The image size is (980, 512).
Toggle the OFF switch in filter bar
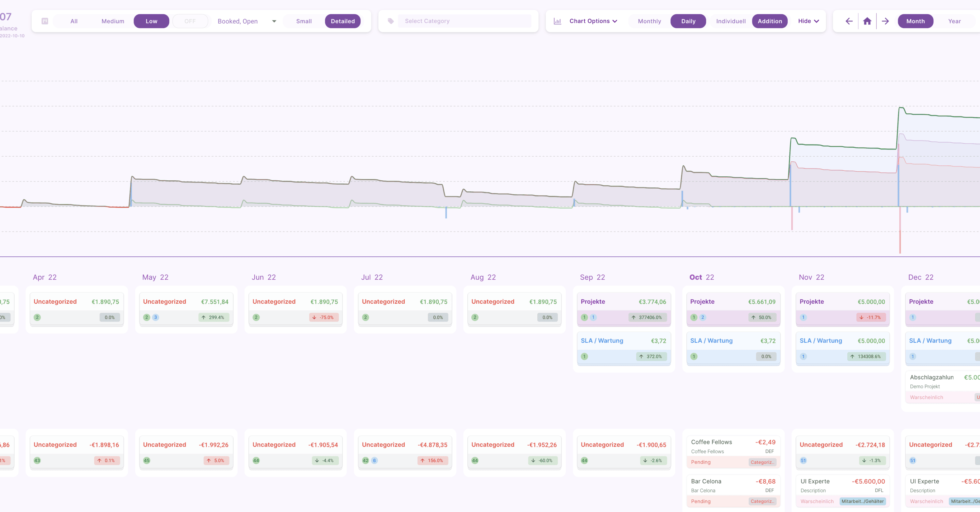click(x=190, y=21)
